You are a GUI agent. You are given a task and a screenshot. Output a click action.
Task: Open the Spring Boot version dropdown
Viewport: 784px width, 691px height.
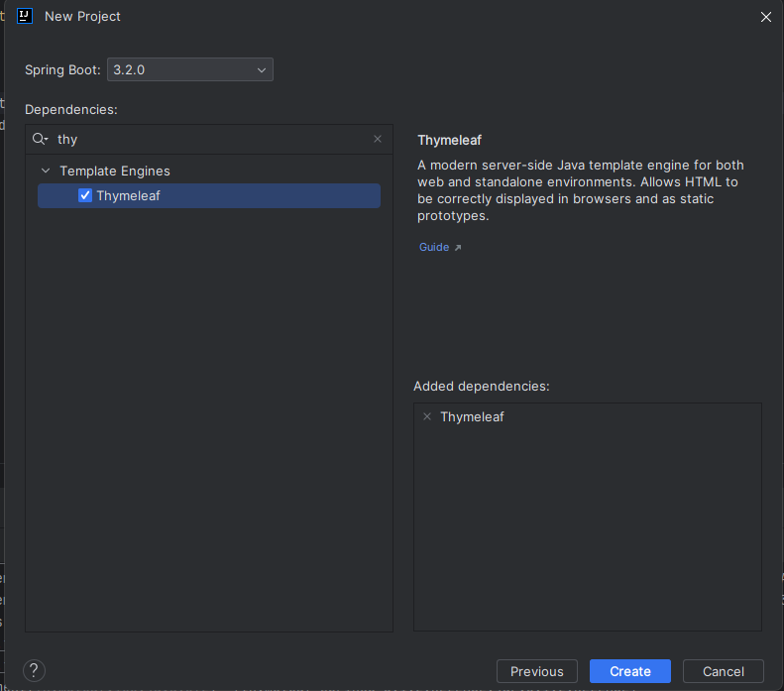[190, 69]
